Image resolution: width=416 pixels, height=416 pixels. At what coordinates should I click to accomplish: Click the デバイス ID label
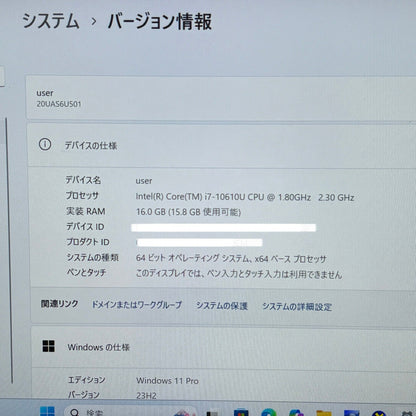pyautogui.click(x=85, y=227)
